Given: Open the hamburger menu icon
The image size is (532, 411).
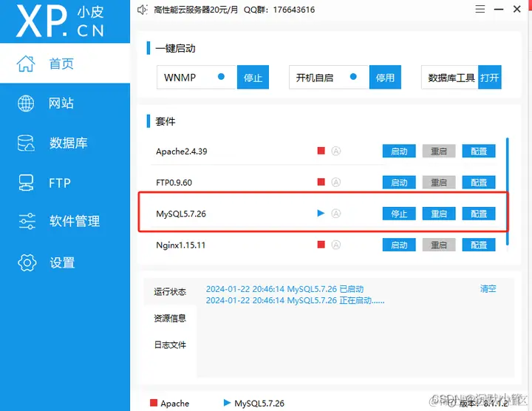Looking at the screenshot, I should pos(480,9).
